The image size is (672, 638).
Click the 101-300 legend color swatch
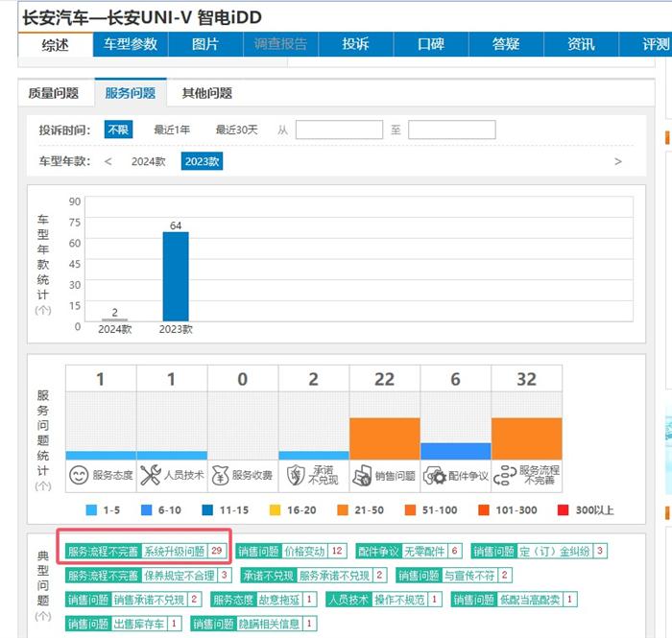[484, 510]
